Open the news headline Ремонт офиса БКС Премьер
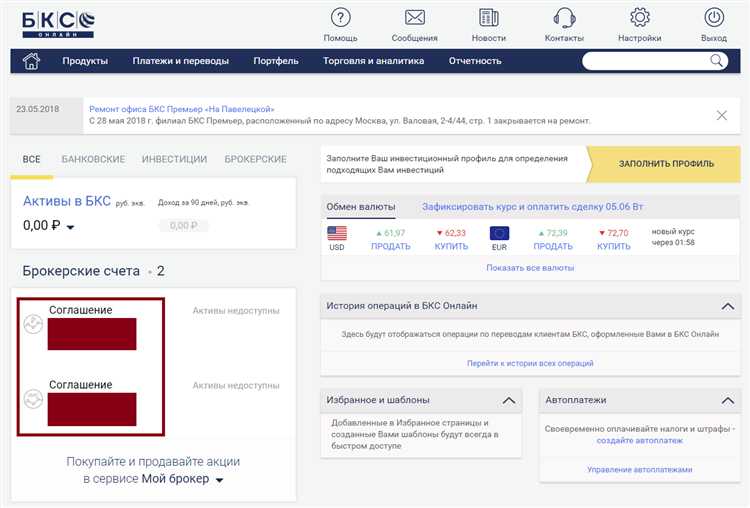The height and width of the screenshot is (508, 750). [x=182, y=109]
